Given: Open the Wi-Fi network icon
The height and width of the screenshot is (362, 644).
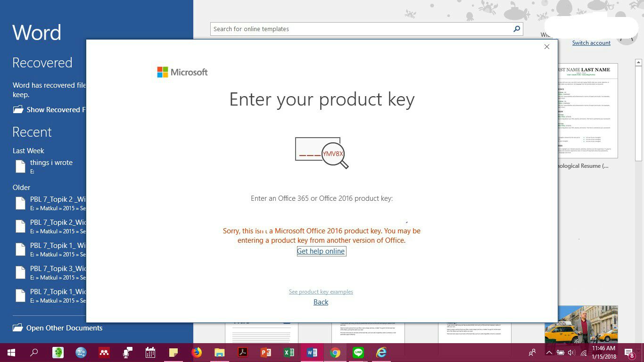Looking at the screenshot, I should coord(584,353).
